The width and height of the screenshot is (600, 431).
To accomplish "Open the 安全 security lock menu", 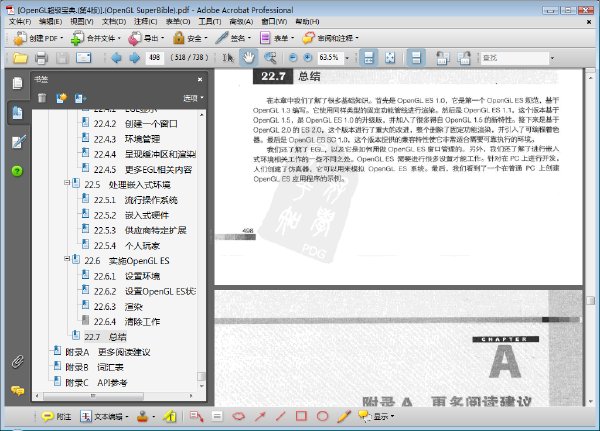I will point(190,38).
